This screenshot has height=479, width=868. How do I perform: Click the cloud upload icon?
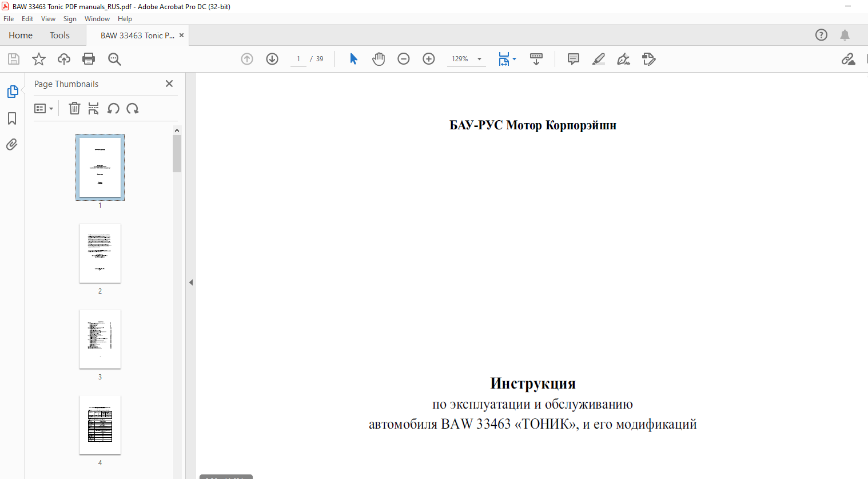(64, 59)
